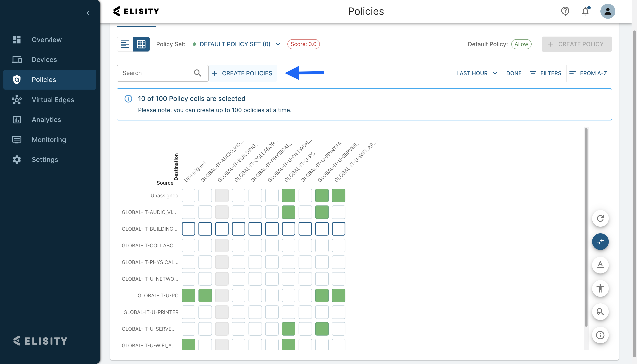Select Policies in the sidebar

tap(50, 80)
